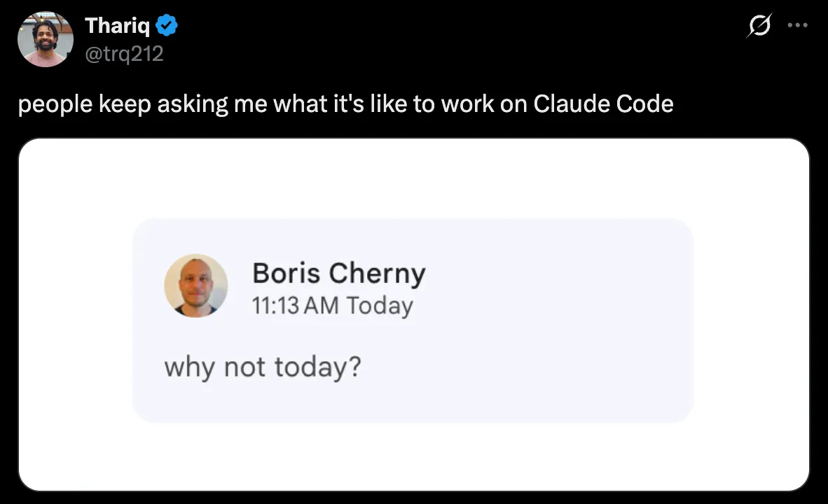
Task: Click the Thariq display name
Action: (116, 27)
